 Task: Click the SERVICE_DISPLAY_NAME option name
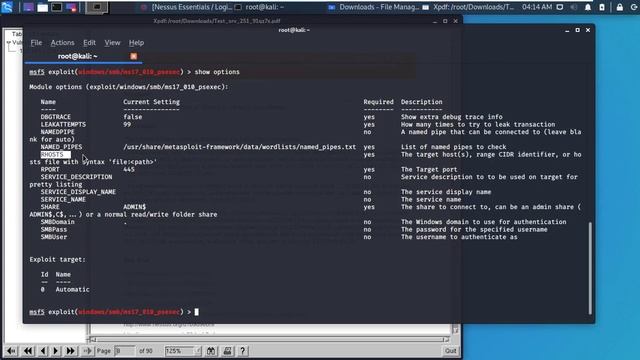click(x=78, y=192)
